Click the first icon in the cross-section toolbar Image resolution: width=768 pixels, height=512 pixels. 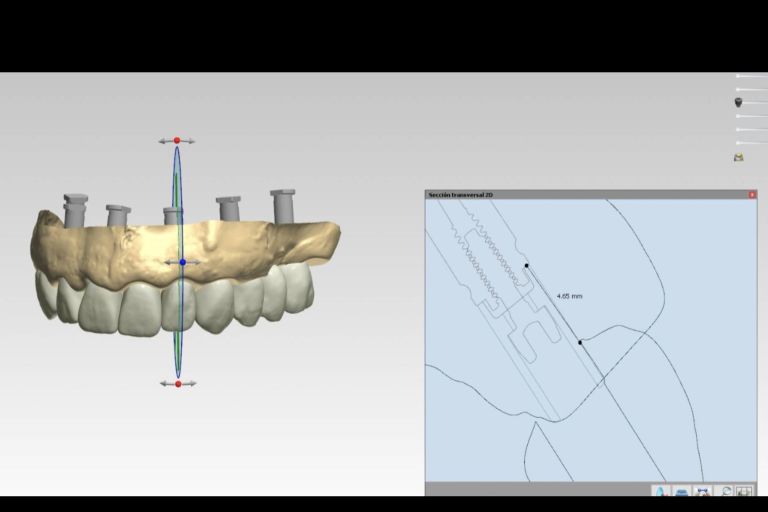(660, 491)
